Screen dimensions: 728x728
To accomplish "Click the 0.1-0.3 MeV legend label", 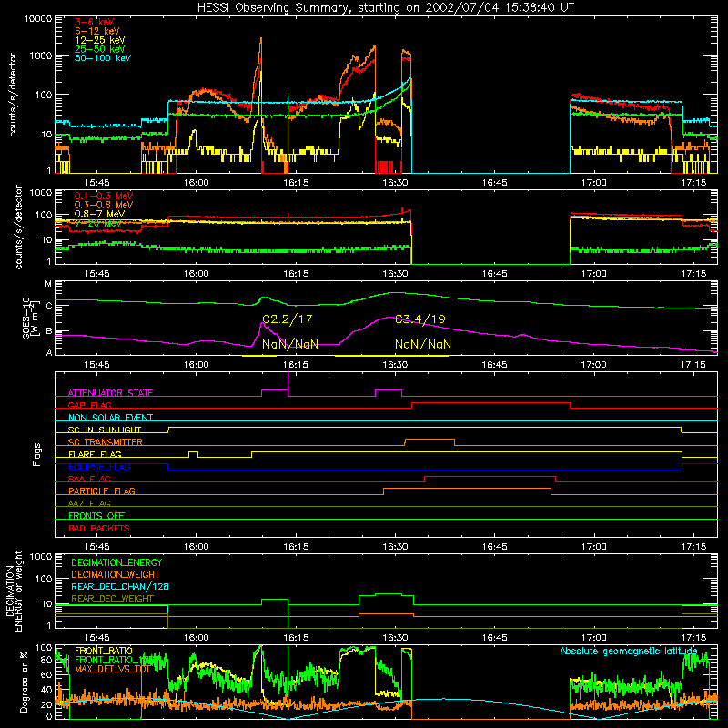I will pos(104,196).
